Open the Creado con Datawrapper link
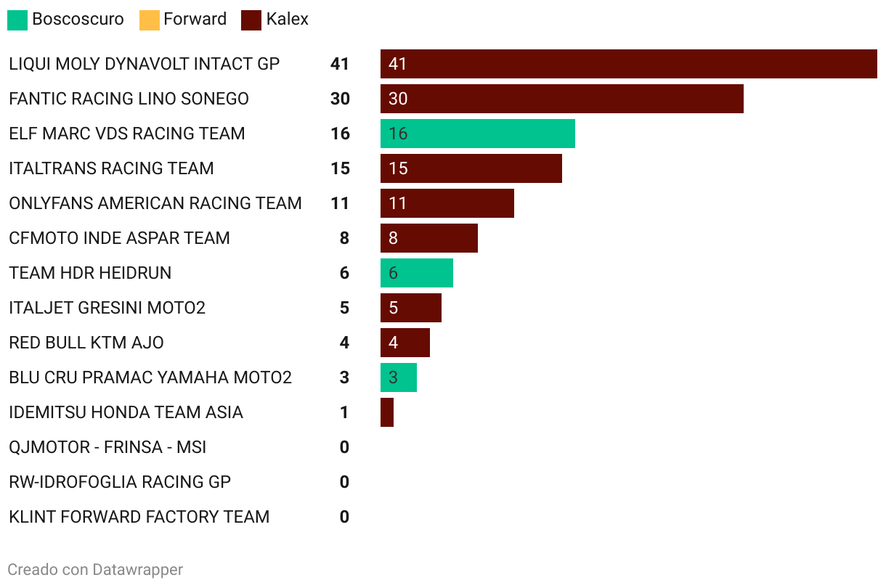The height and width of the screenshot is (588, 886). pos(95,570)
